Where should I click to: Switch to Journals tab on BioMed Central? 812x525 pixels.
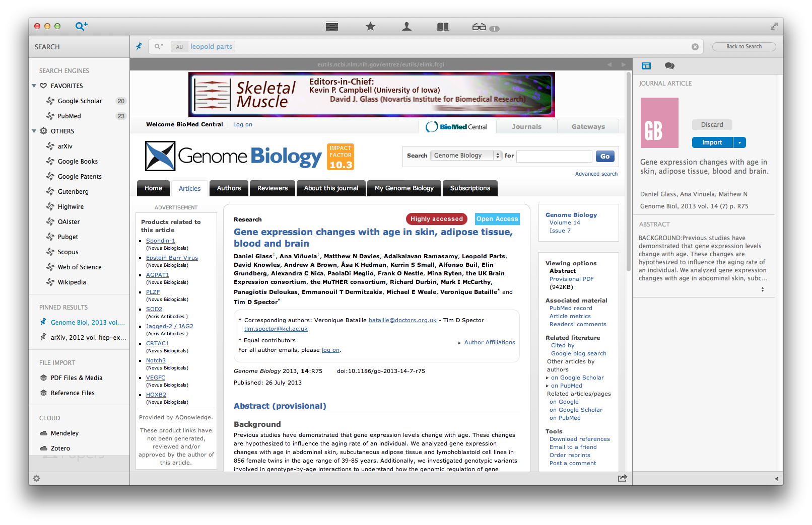click(x=527, y=126)
